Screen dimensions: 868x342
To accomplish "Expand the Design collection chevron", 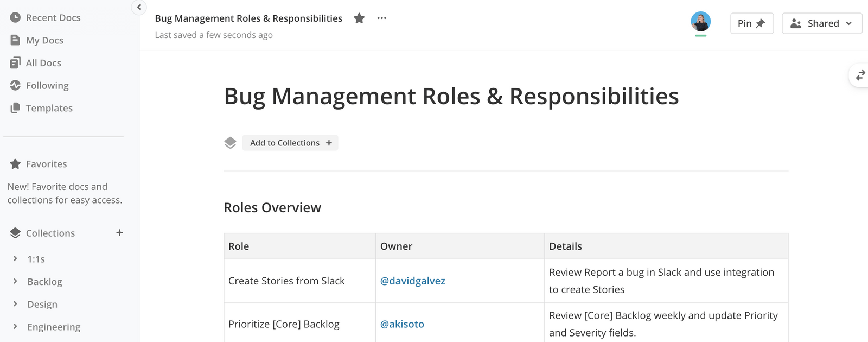I will [x=15, y=304].
